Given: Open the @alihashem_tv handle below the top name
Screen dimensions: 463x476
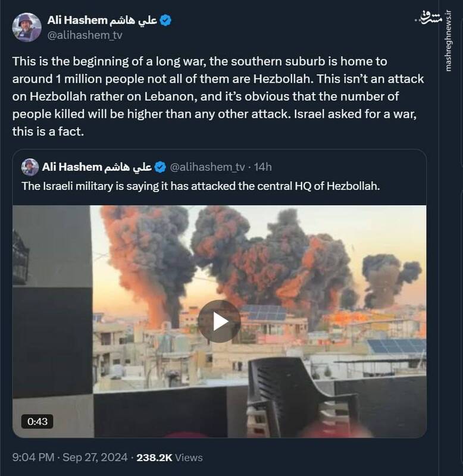Looking at the screenshot, I should pos(81,35).
